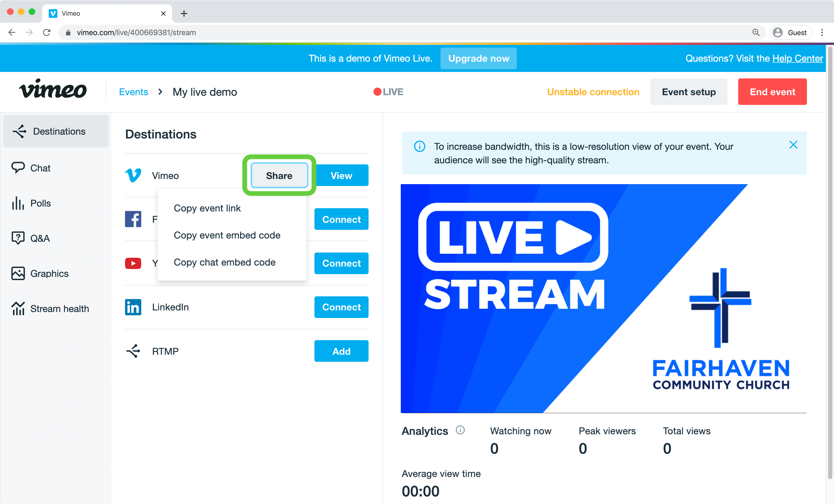Dismiss the low-resolution info banner
The image size is (834, 504).
793,145
